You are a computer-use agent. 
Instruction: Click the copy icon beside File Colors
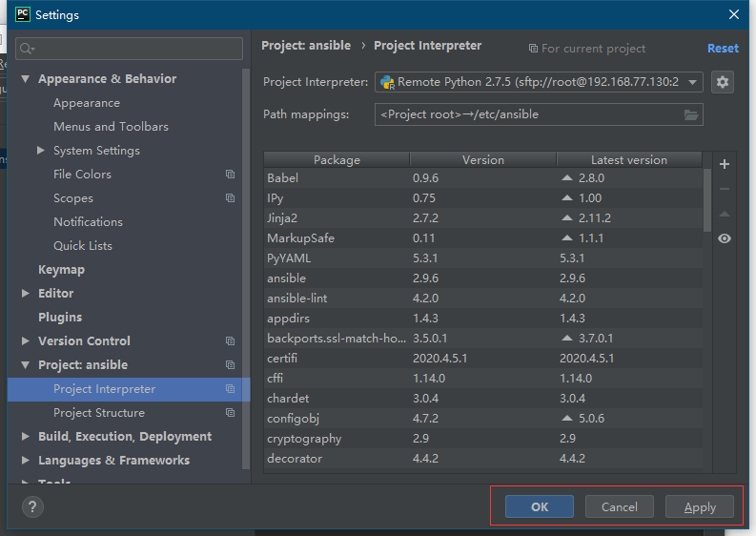pyautogui.click(x=230, y=175)
